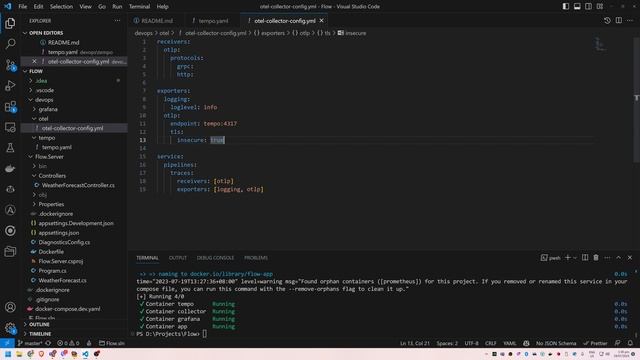Screen dimensions: 640x360
Task: Click the Explorer more actions ellipsis
Action: pos(117,20)
